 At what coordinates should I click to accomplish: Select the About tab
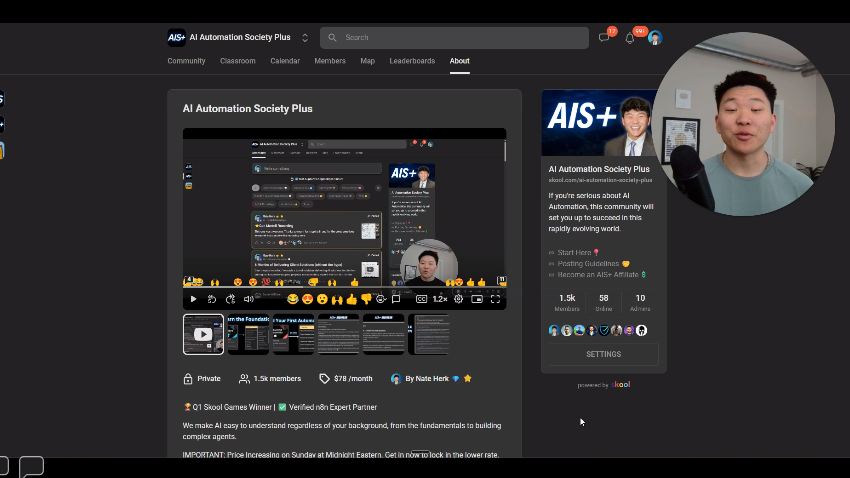click(459, 61)
